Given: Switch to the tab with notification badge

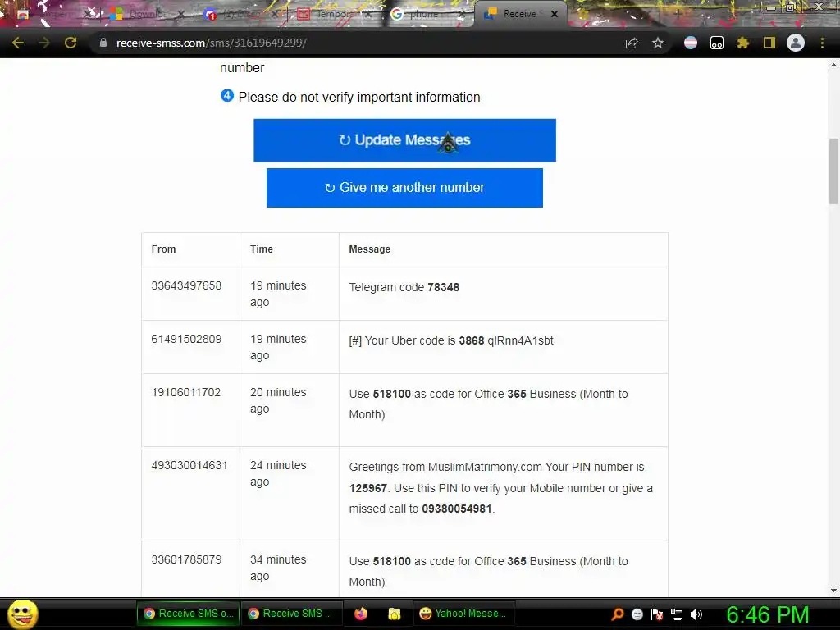Looking at the screenshot, I should pos(239,14).
